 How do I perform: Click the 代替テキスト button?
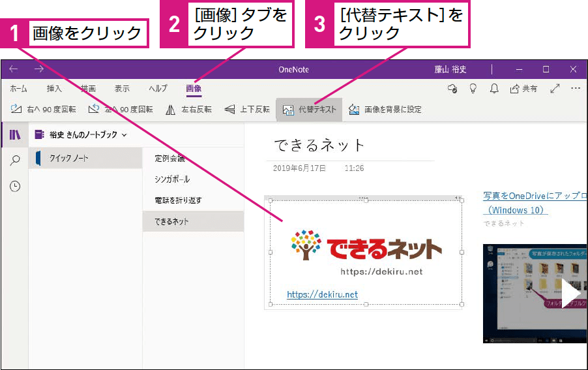310,110
